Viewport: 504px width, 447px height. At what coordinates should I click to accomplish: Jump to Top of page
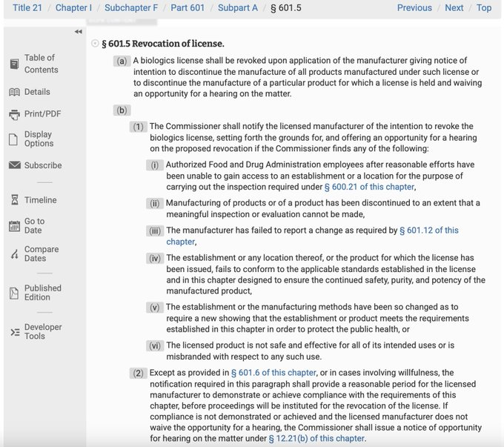click(484, 7)
